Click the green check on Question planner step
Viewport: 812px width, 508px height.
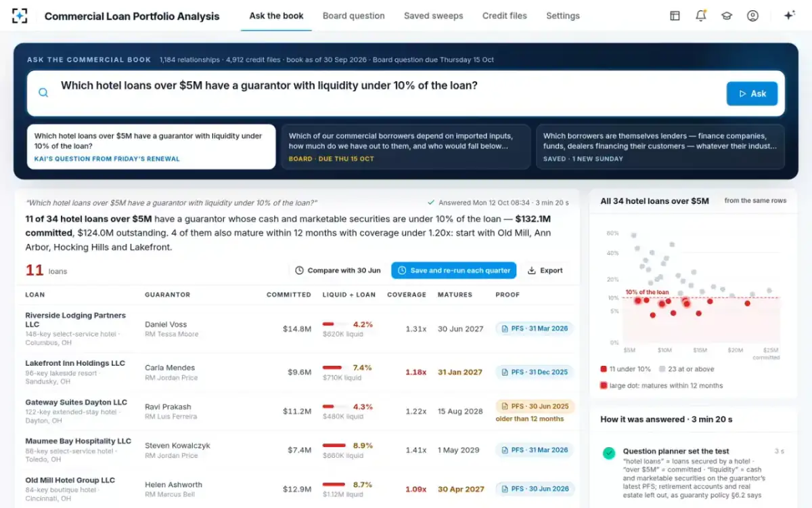(609, 453)
